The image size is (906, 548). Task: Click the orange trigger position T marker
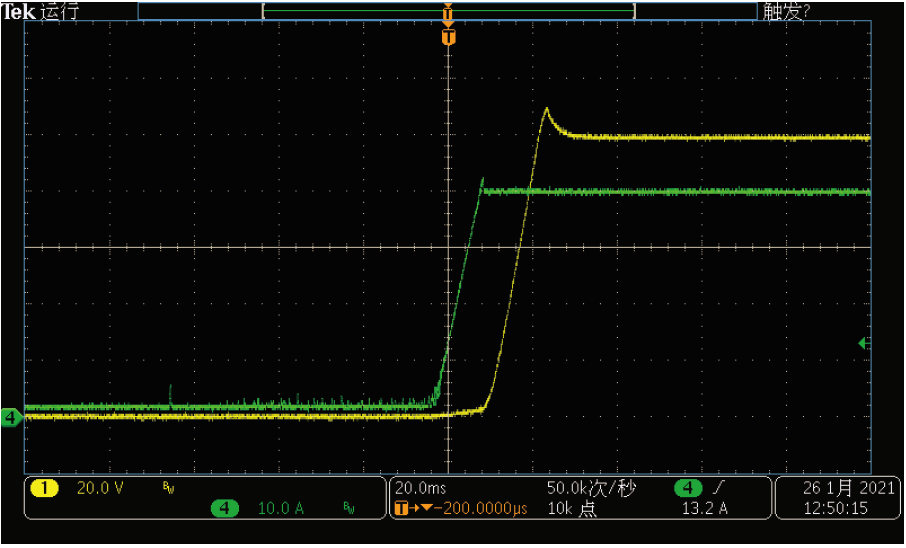[x=448, y=37]
